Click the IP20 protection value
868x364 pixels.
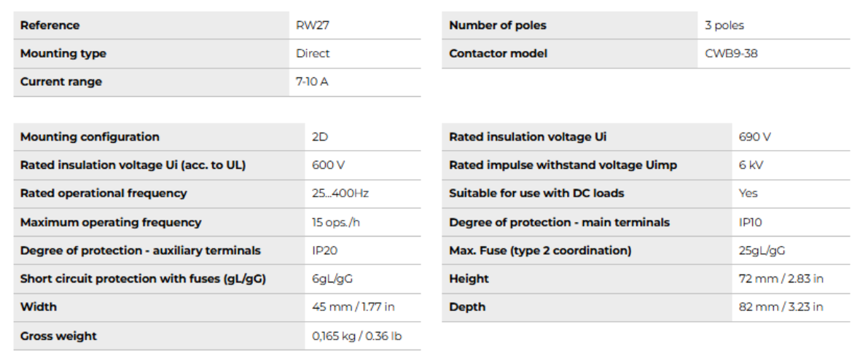coord(325,251)
